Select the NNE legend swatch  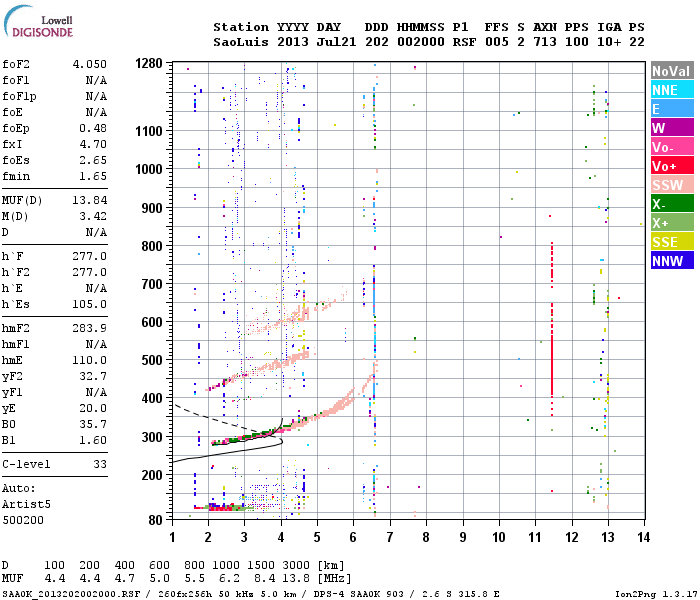(672, 90)
